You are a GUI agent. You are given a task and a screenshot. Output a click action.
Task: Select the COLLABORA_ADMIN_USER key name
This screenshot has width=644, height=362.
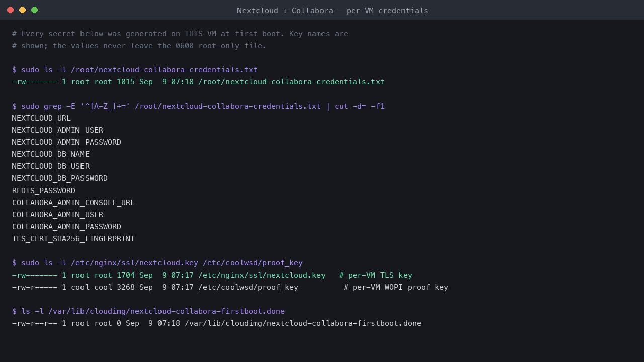coord(57,215)
